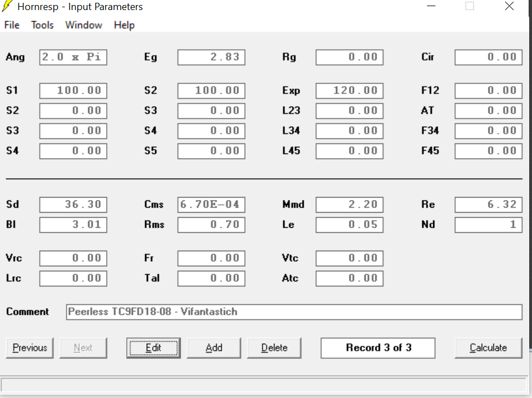The width and height of the screenshot is (532, 398).
Task: Click the L34 input field
Action: 349,131
